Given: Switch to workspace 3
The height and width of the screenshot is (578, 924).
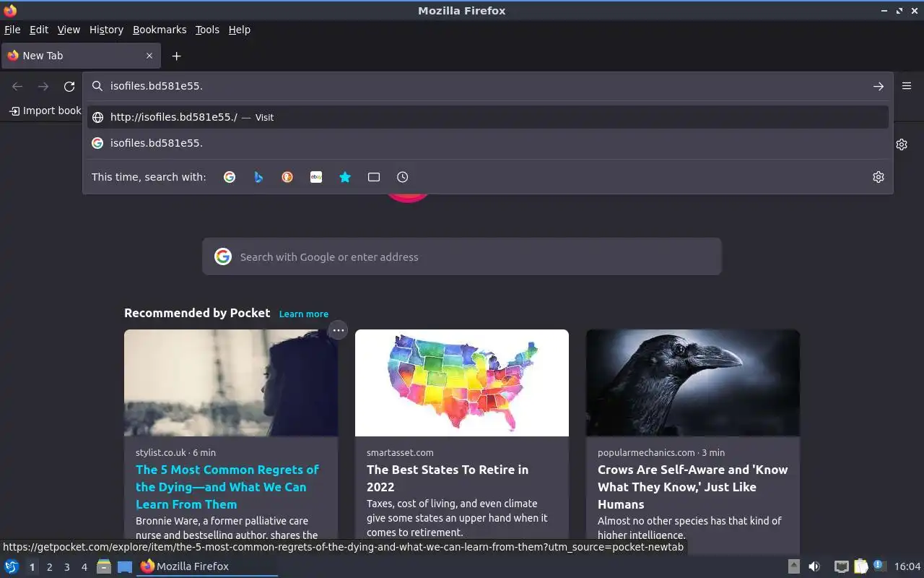Looking at the screenshot, I should tap(66, 567).
